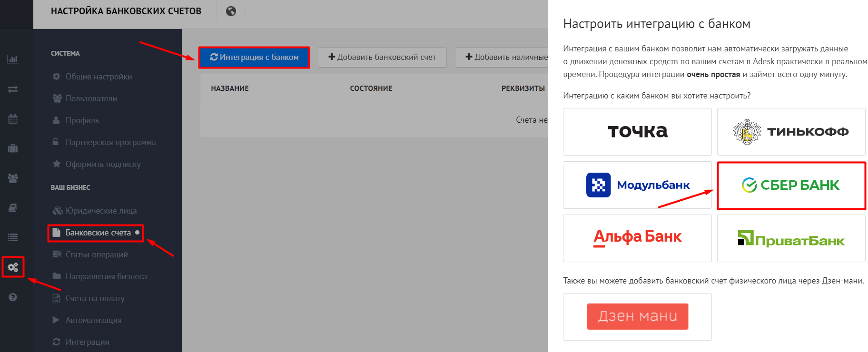Click cubes icon next to Юридические лица

58,210
